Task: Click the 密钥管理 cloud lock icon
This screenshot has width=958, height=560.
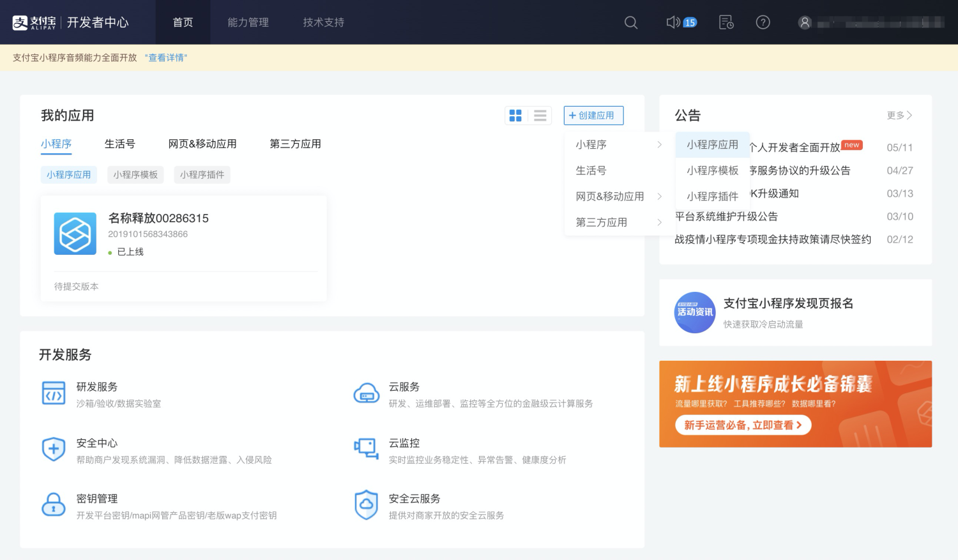Action: coord(54,505)
